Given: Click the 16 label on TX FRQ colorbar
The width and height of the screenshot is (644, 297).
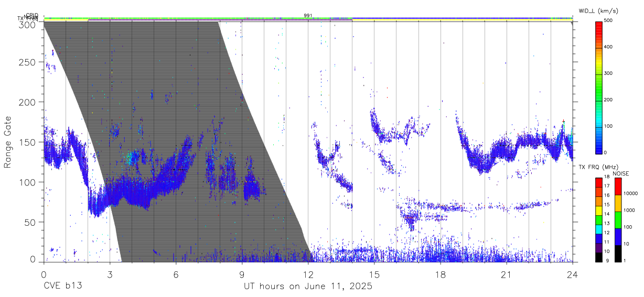Looking at the screenshot, I should (x=607, y=195).
